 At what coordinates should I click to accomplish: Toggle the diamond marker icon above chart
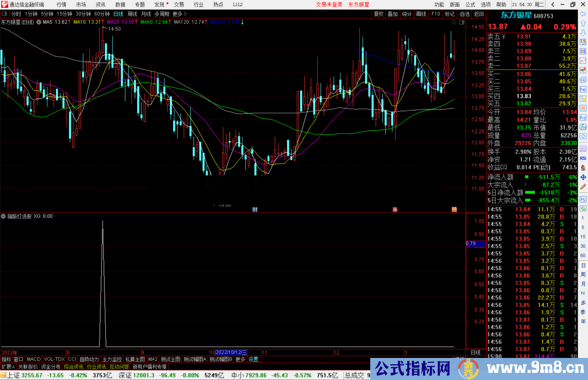point(454,22)
